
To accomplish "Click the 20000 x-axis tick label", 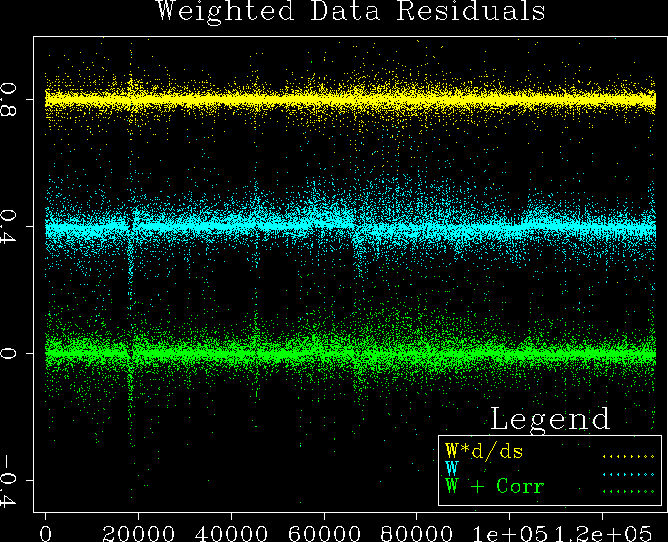I will [x=138, y=528].
